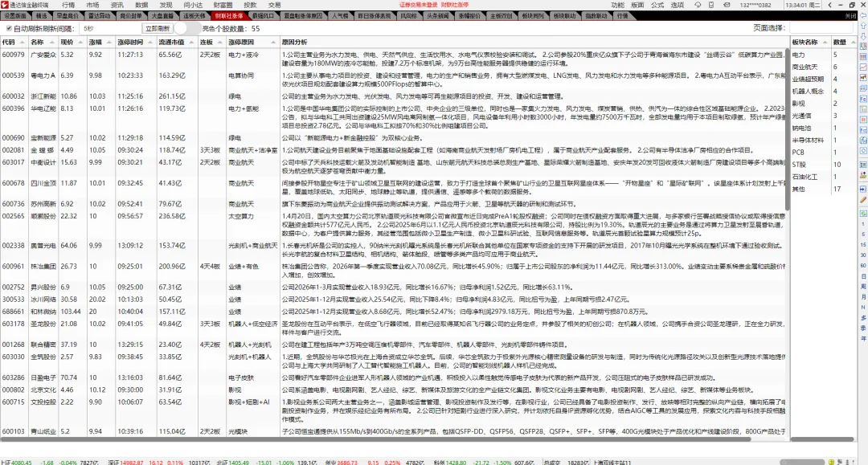Click the candlestick chart icon in right sidebar
Screen dimensions: 868x465
point(863,77)
